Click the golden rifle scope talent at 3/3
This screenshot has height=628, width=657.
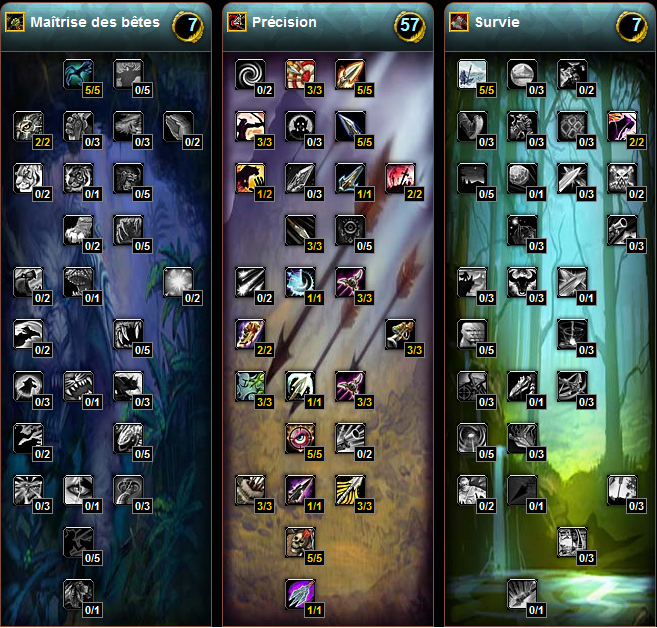click(x=400, y=334)
